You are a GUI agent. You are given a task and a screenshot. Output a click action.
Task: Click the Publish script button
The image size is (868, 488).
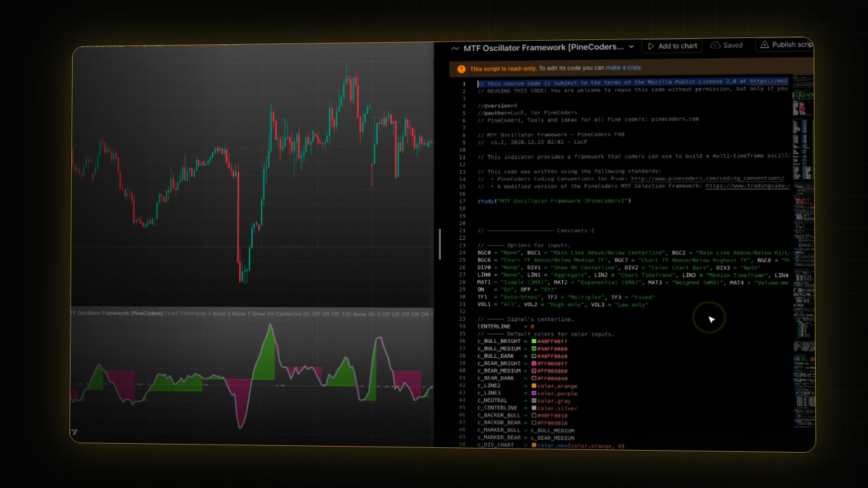(786, 45)
